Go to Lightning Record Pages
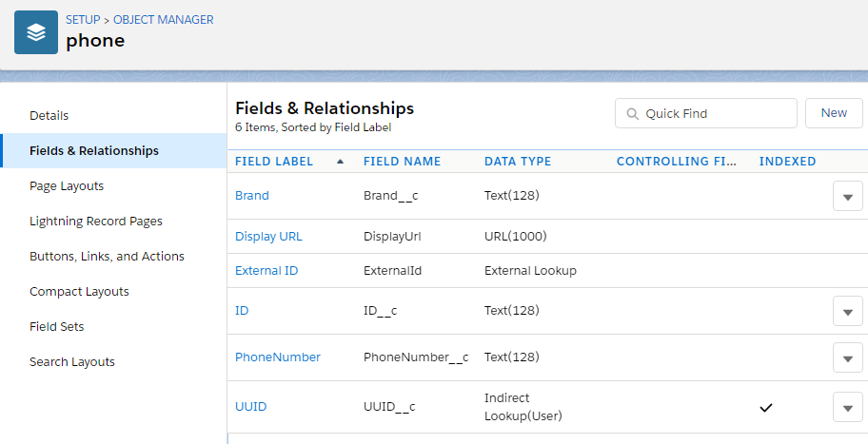 pos(96,222)
